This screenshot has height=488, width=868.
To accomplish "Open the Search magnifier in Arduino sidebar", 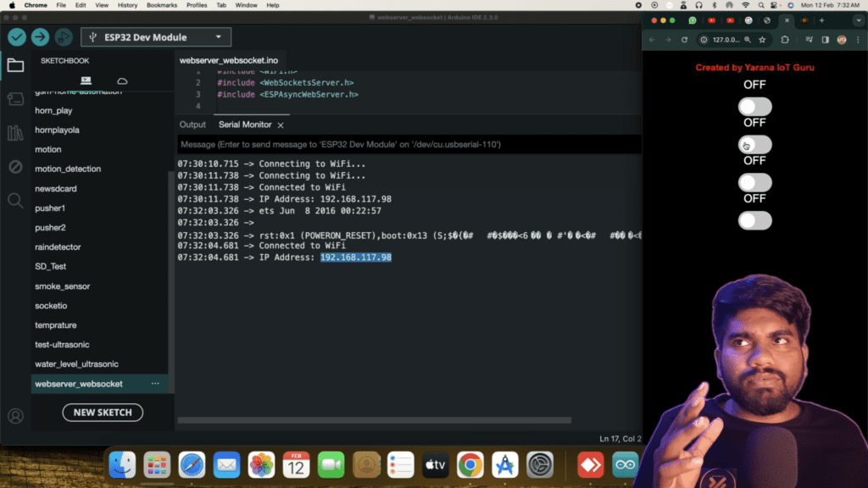I will (15, 200).
